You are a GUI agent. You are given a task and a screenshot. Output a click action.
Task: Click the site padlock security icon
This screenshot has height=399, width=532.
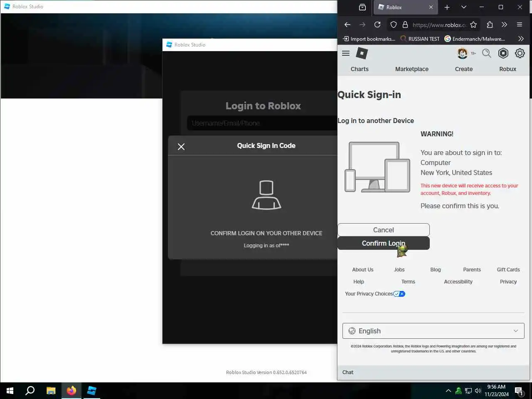coord(405,25)
